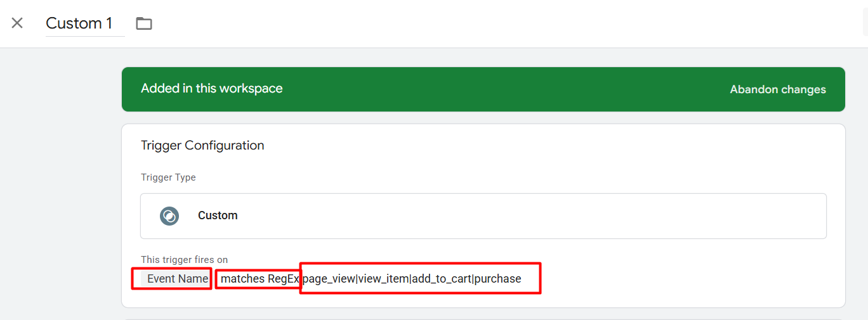Click the Event Name variable chip
The width and height of the screenshot is (868, 320).
click(x=177, y=279)
